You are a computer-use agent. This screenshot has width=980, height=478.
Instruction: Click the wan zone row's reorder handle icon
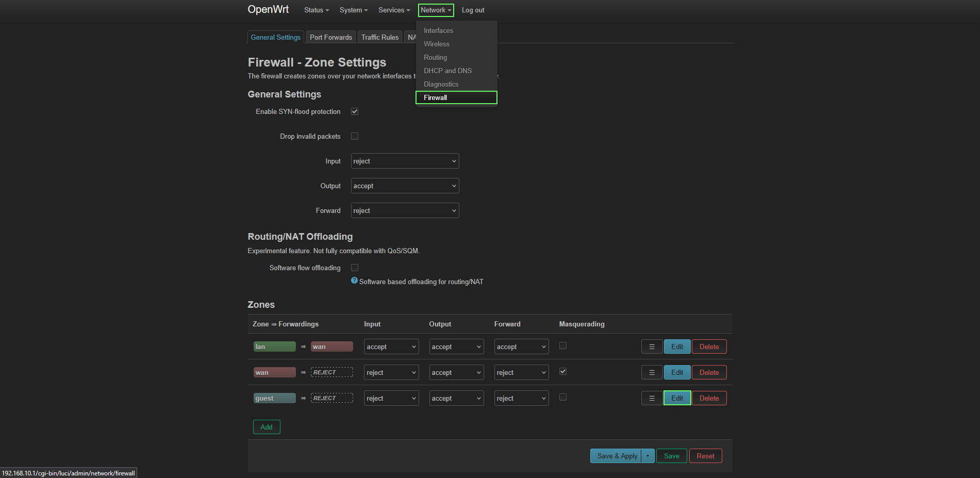[652, 372]
